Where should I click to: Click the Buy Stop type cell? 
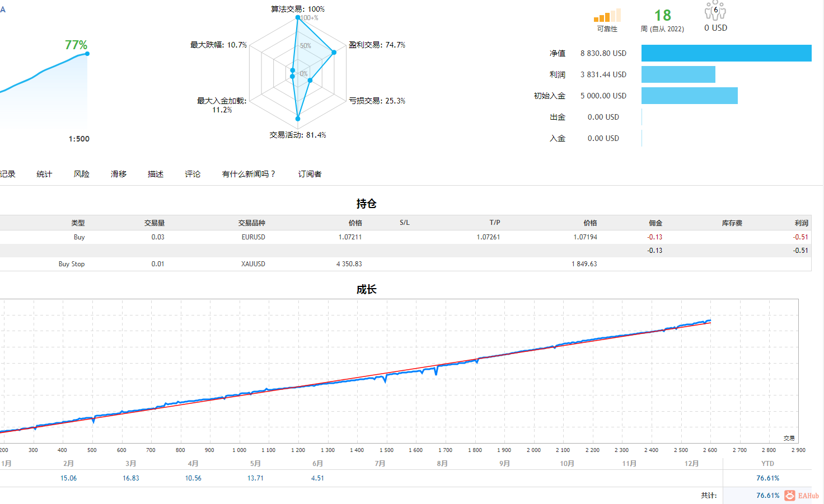tap(72, 264)
